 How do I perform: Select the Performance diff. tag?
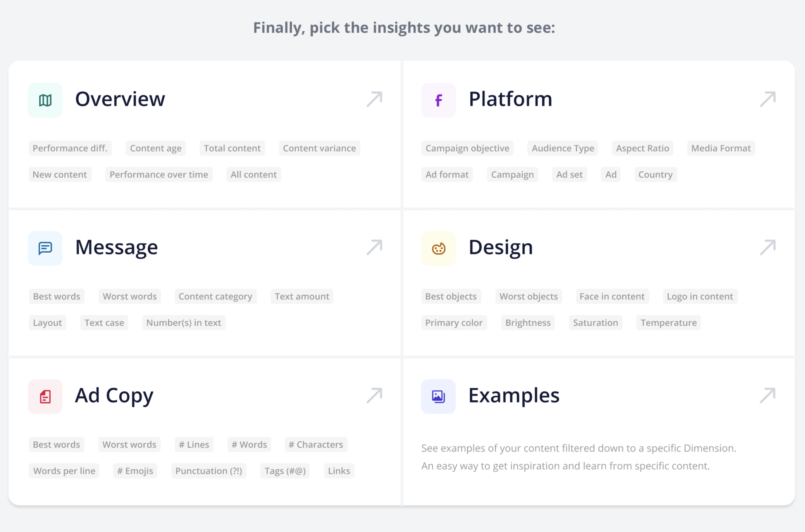[70, 148]
